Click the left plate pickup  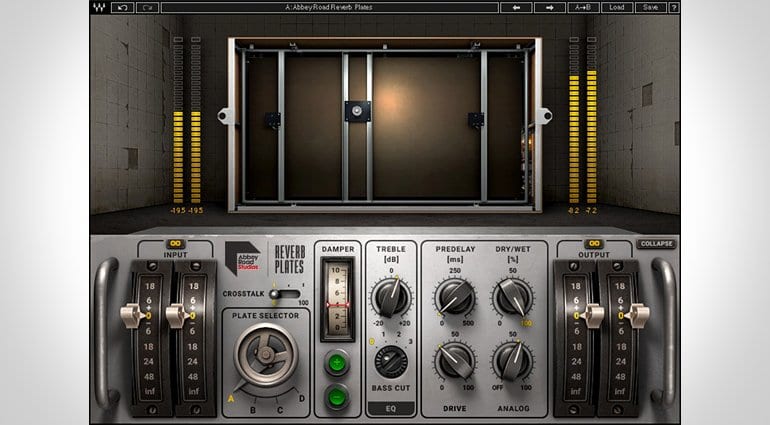(273, 120)
